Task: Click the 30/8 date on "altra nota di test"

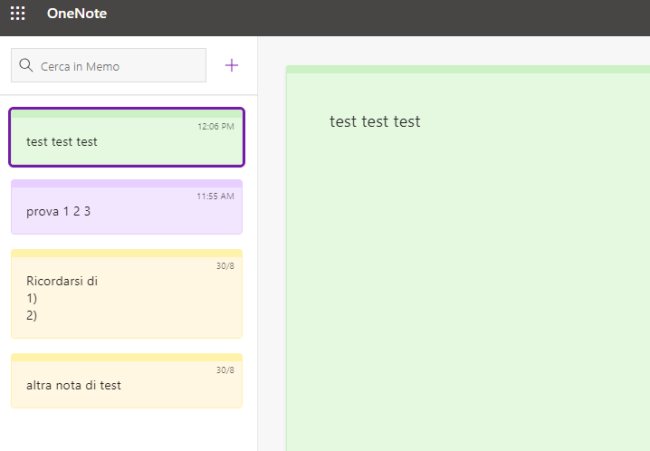Action: click(x=224, y=370)
